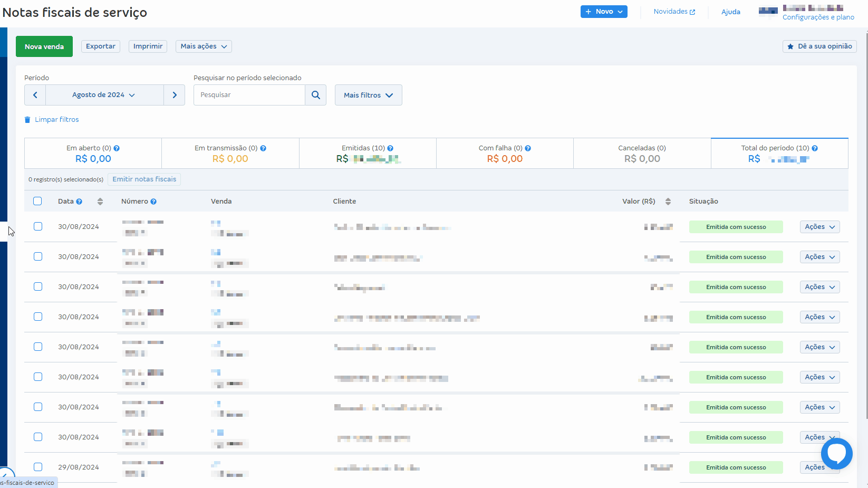Click the search magnifier icon
Viewport: 868px width, 488px height.
tap(315, 95)
